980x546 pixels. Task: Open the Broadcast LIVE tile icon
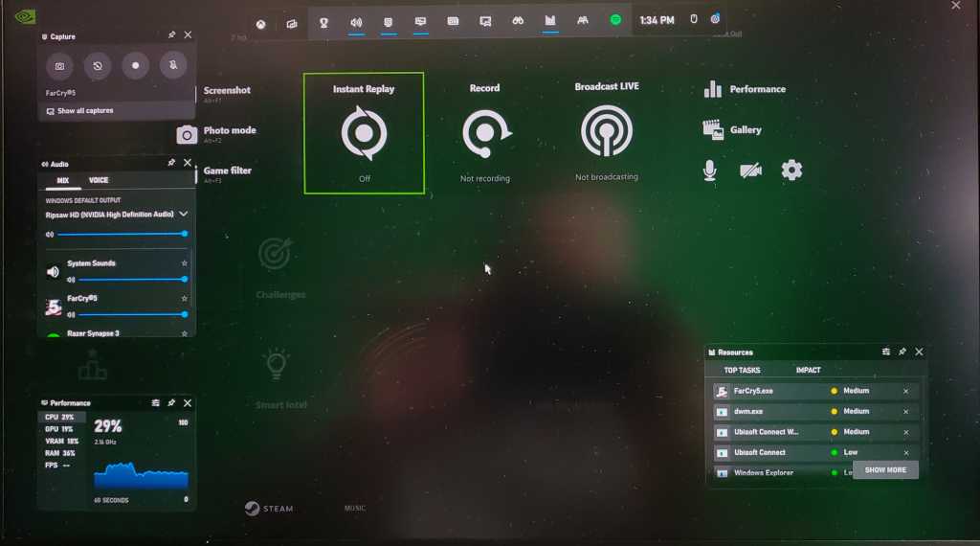pos(606,131)
